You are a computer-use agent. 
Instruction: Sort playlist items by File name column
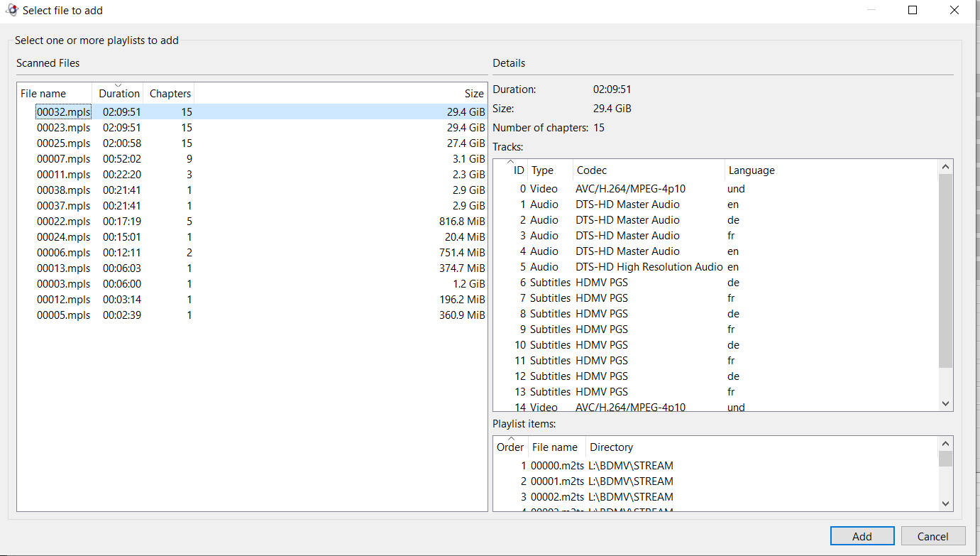557,447
